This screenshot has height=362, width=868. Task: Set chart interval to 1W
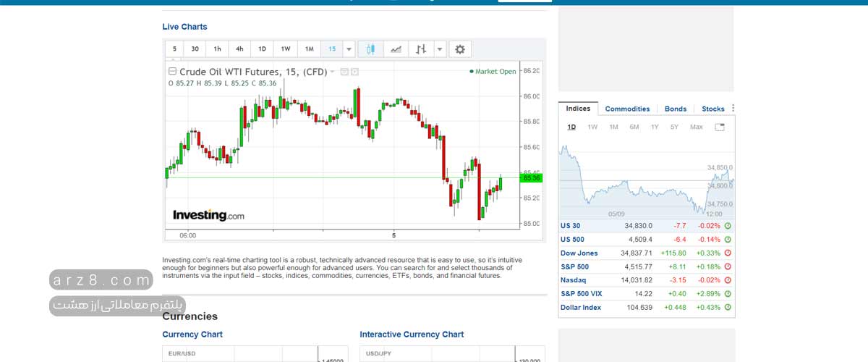pyautogui.click(x=285, y=49)
